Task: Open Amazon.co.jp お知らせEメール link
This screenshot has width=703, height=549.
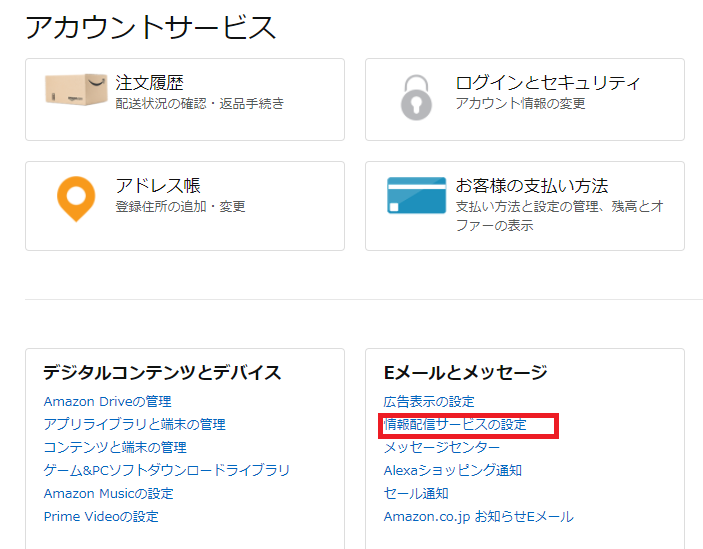Action: 479,517
